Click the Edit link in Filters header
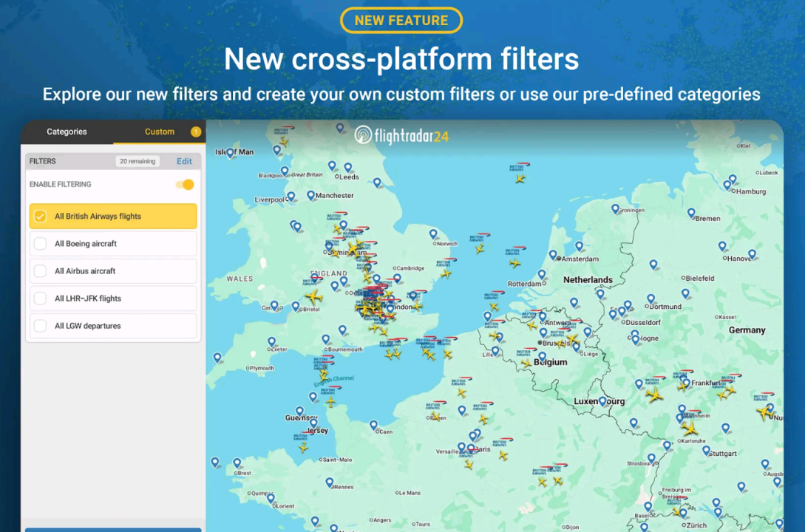Image resolution: width=805 pixels, height=532 pixels. (x=184, y=161)
